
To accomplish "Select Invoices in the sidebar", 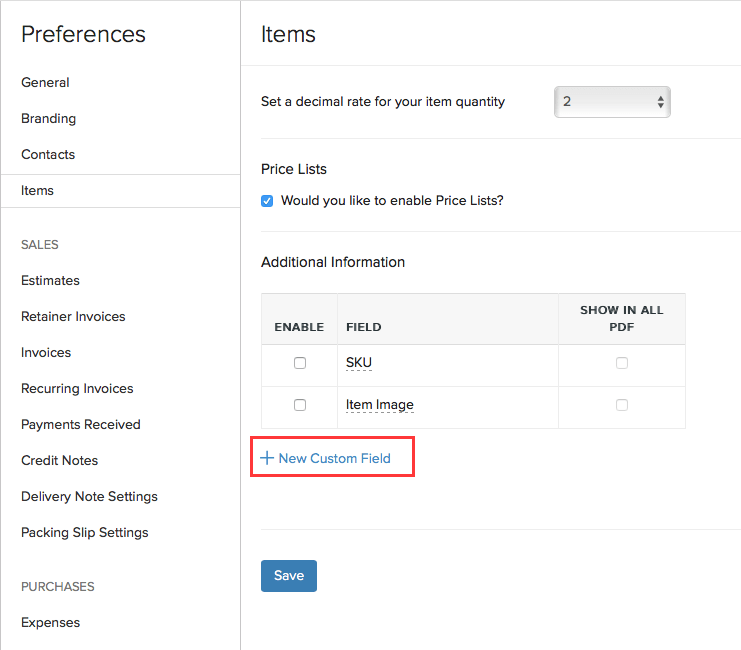I will (x=46, y=352).
